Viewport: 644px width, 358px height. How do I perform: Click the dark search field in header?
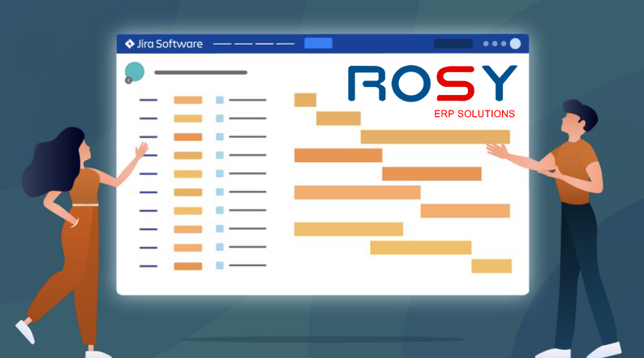point(453,44)
